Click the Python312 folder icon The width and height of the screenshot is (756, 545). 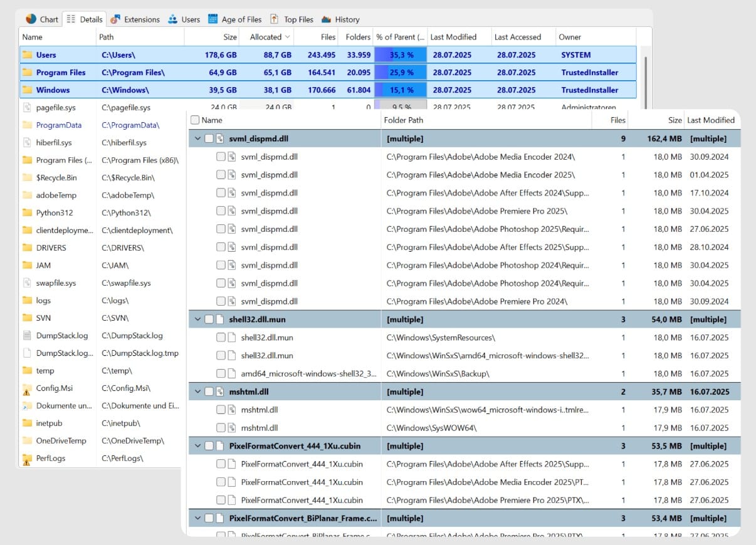pos(27,212)
